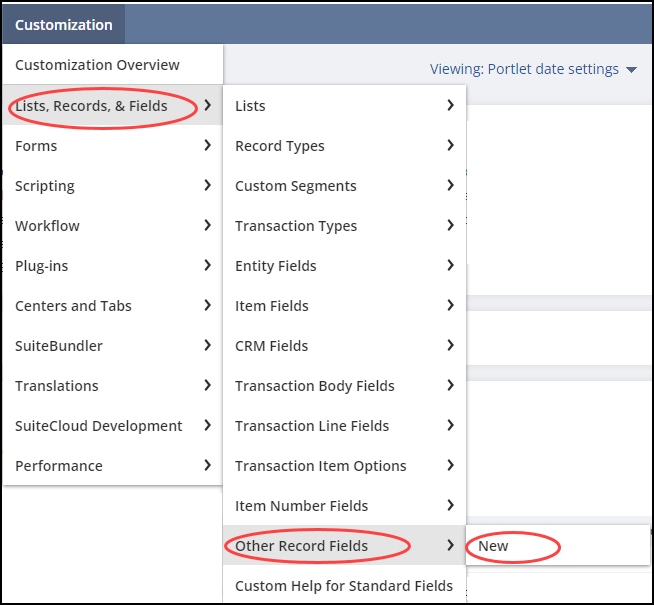
Task: Open SuiteBundler menu entry
Action: (59, 346)
